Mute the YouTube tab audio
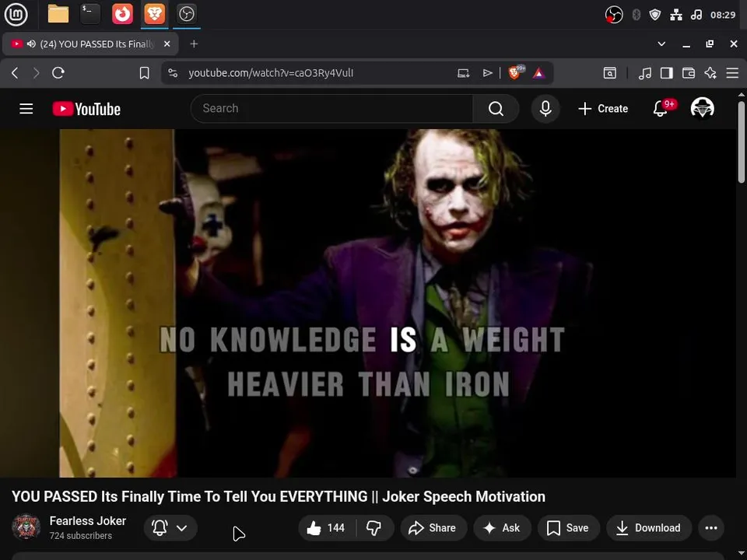Screen dimensions: 747x560 click(31, 44)
